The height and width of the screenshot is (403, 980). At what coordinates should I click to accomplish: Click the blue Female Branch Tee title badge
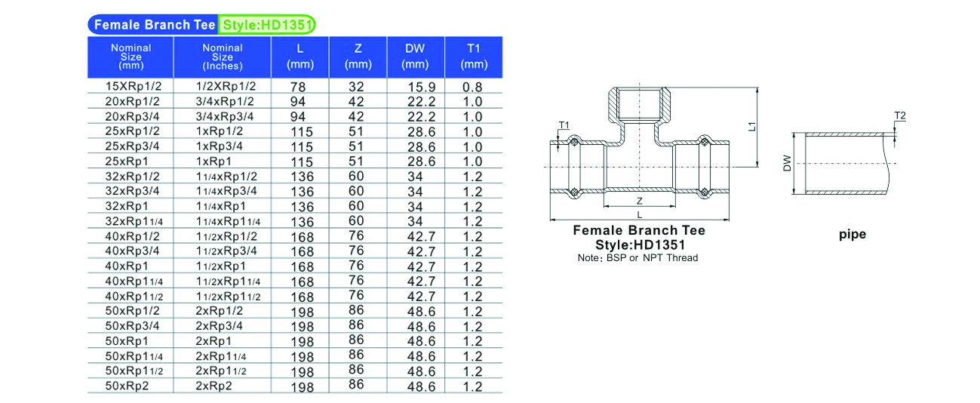153,25
